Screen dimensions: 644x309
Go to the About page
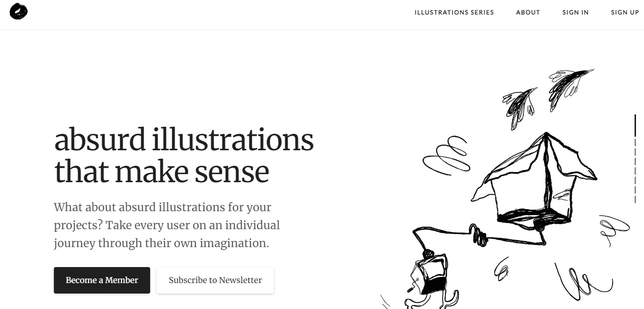coord(528,12)
